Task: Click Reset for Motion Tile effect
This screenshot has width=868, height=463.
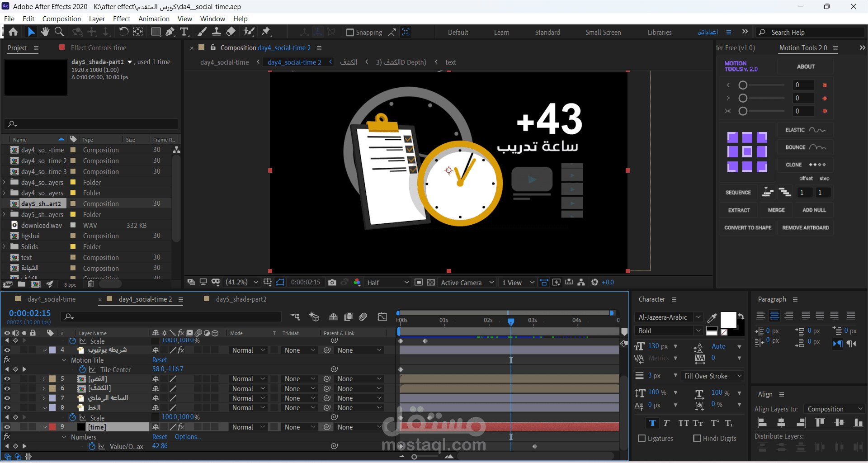Action: pos(160,360)
